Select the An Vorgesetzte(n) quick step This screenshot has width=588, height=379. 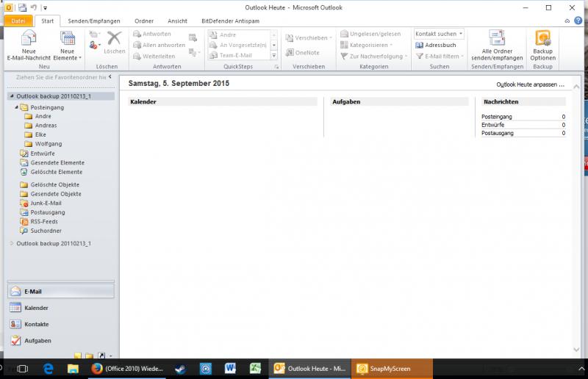pos(238,45)
